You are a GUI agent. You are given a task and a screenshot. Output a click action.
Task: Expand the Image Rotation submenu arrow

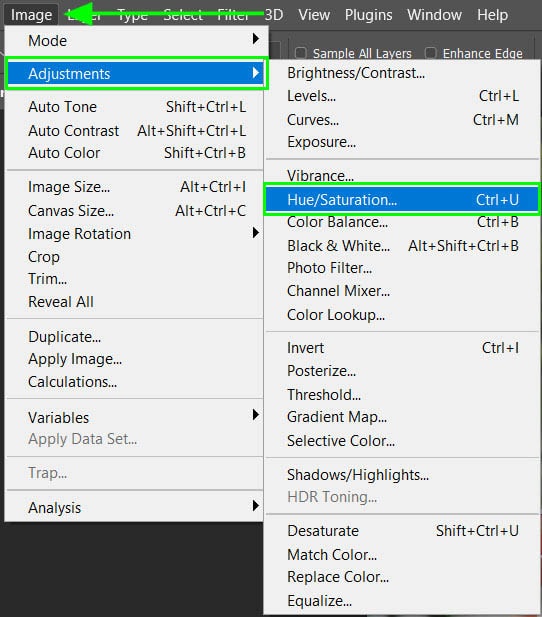[x=255, y=233]
